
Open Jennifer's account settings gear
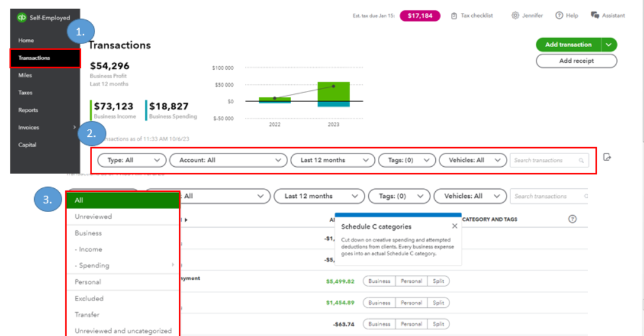pos(515,16)
